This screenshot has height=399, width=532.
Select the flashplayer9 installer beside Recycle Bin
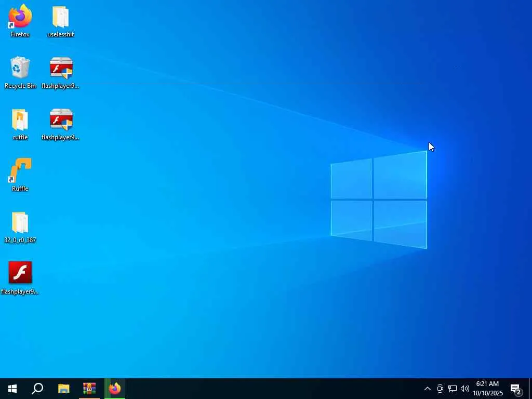click(60, 72)
